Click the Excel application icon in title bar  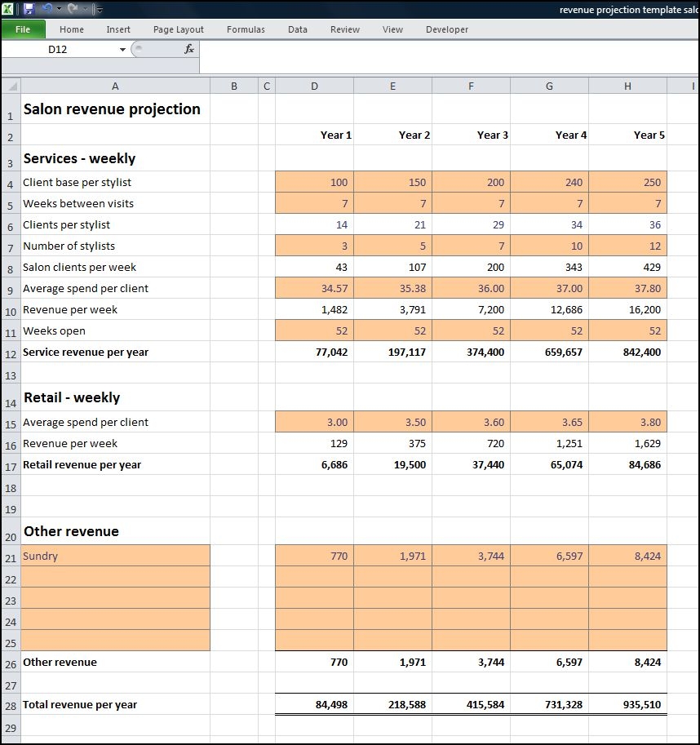coord(9,9)
